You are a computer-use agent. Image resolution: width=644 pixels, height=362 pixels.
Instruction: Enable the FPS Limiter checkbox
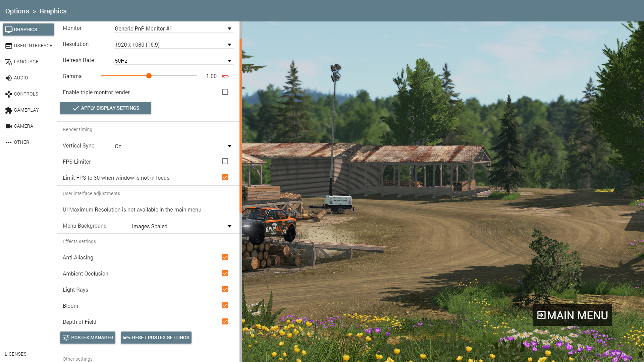(x=225, y=161)
